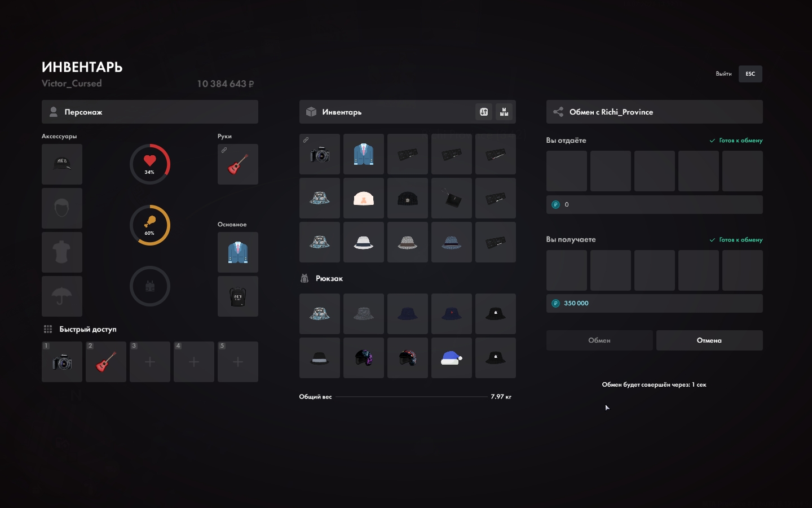The width and height of the screenshot is (812, 508).
Task: Select the black fedora with grey band
Action: click(x=320, y=358)
